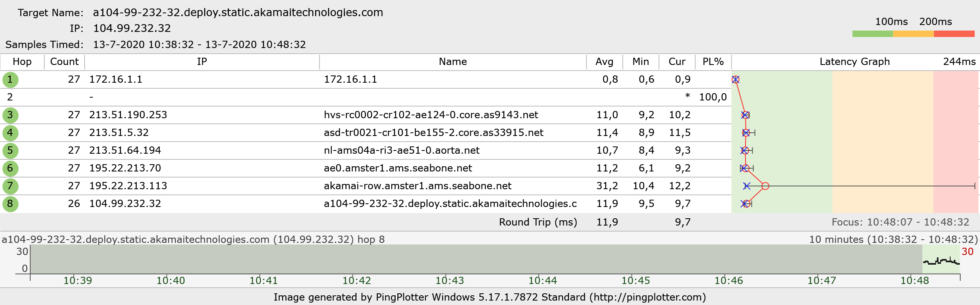Select the green hop 7 circle icon
Image resolution: width=980 pixels, height=305 pixels.
[10, 186]
